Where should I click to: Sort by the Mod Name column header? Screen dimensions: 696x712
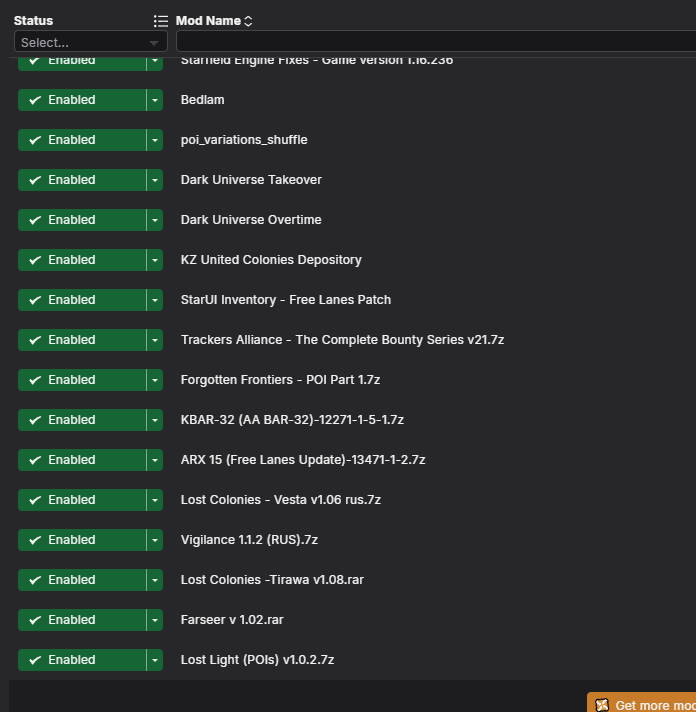[208, 21]
